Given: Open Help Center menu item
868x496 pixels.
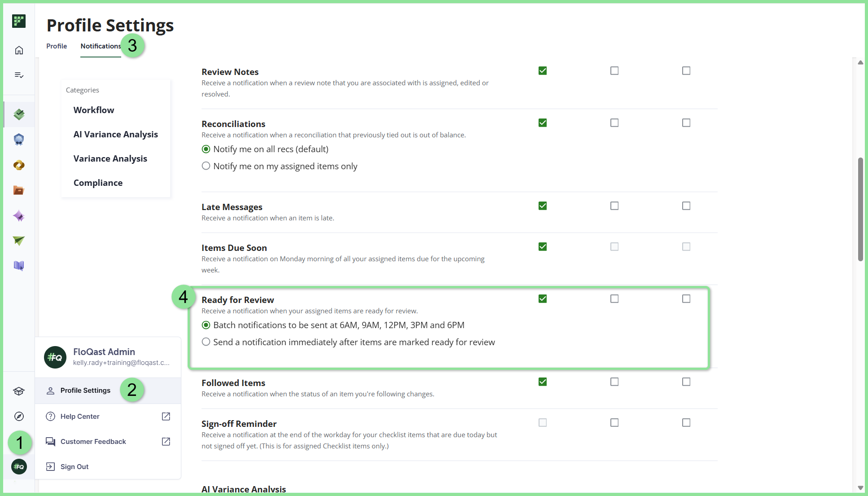Looking at the screenshot, I should click(108, 417).
